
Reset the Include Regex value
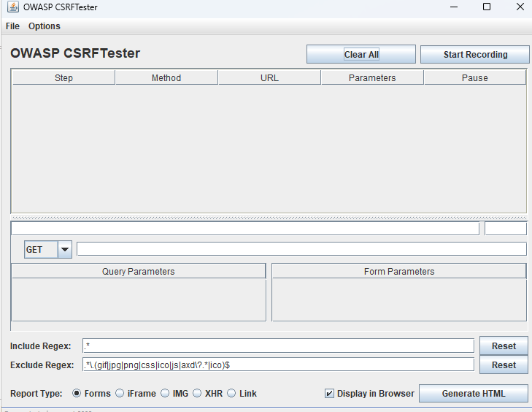(x=504, y=346)
